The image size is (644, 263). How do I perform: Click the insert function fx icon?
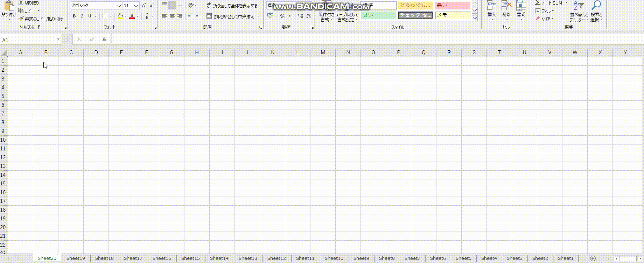point(104,40)
